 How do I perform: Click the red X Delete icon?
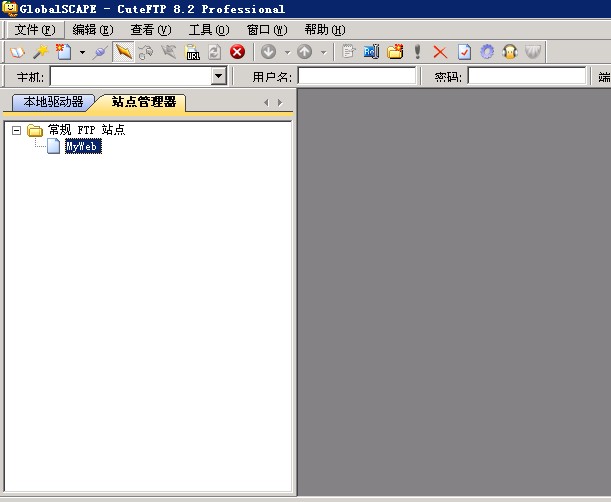click(x=440, y=52)
